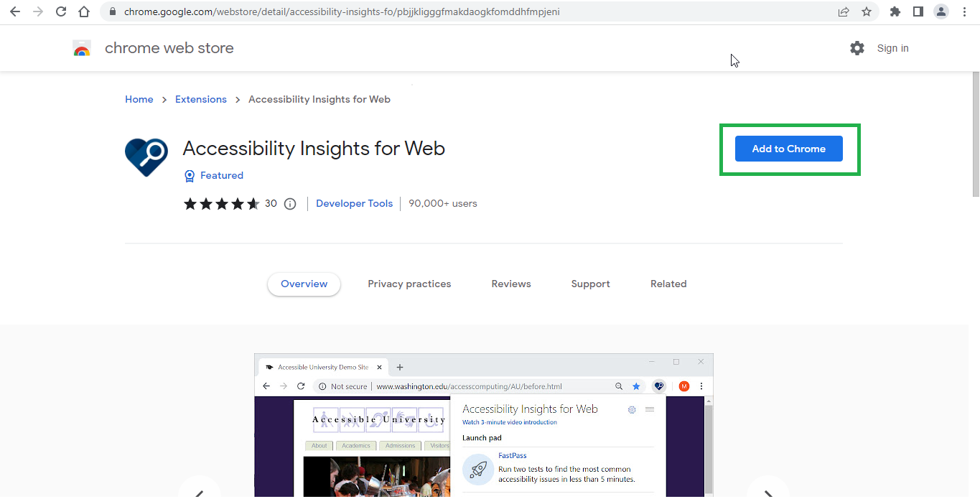
Task: Sign in to Chrome Web Store
Action: coord(892,48)
